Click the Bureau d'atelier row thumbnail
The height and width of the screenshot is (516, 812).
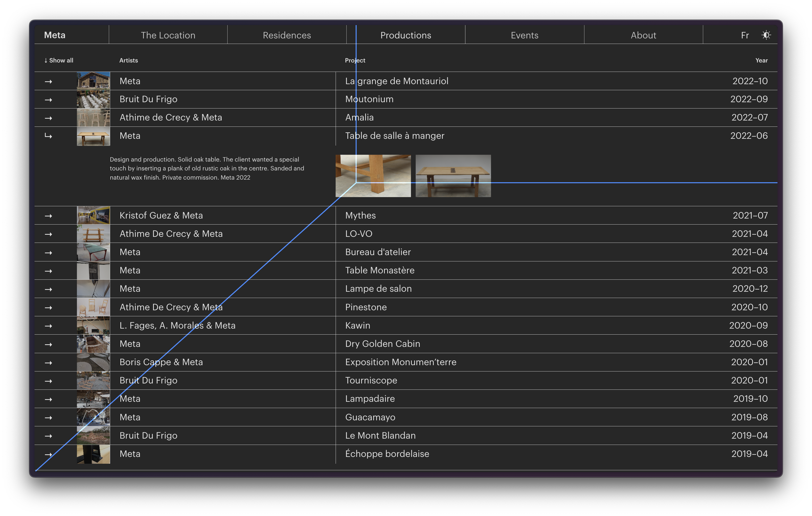click(x=93, y=252)
